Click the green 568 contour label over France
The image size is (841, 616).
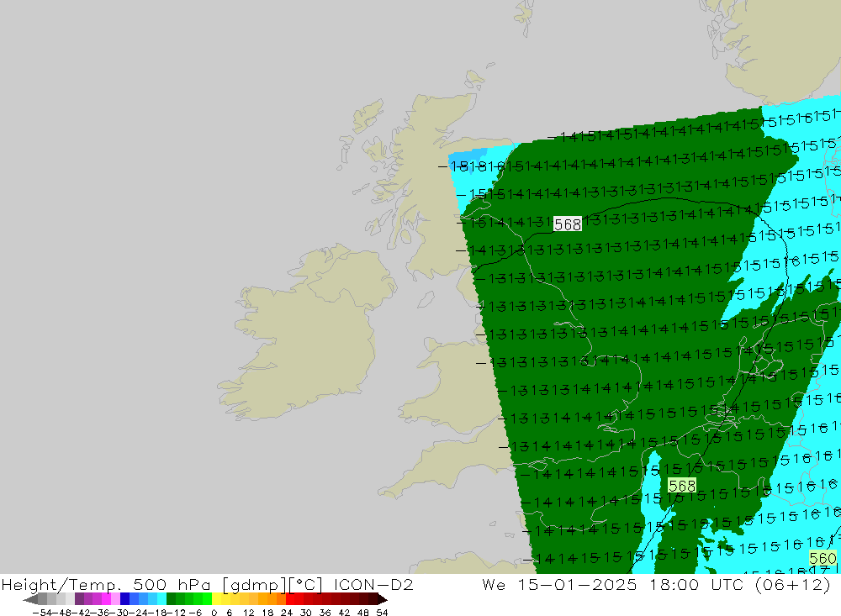coord(682,486)
